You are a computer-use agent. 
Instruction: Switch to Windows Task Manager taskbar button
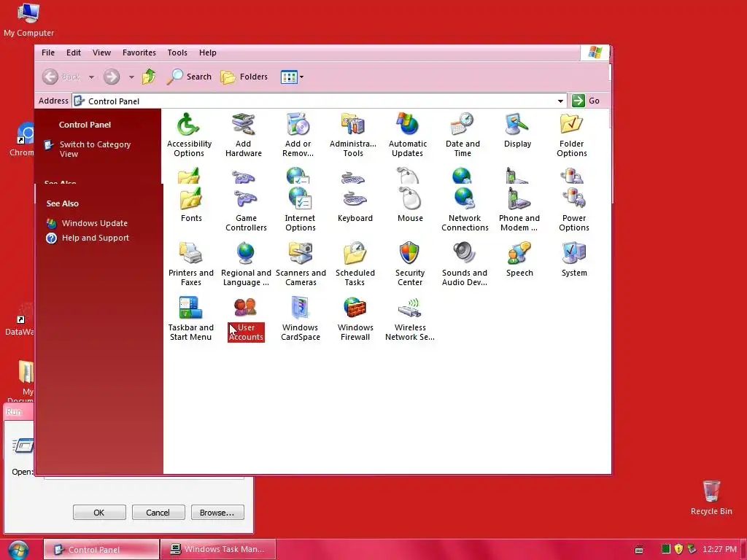(217, 549)
